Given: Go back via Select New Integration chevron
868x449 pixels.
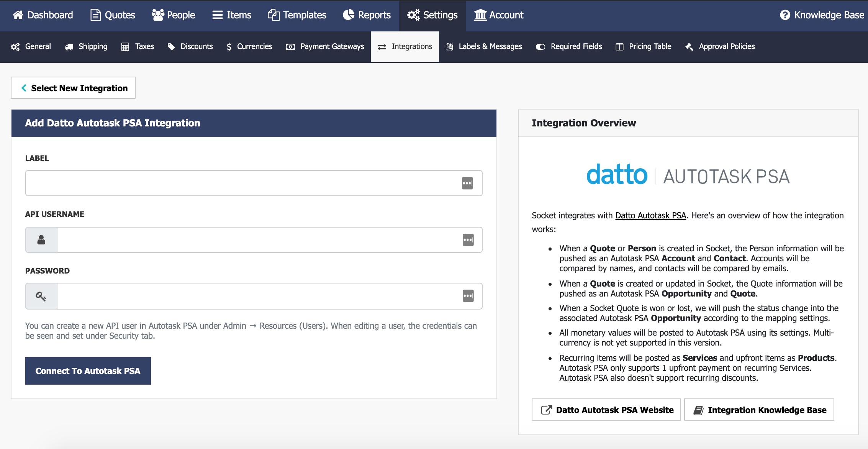Looking at the screenshot, I should tap(24, 88).
